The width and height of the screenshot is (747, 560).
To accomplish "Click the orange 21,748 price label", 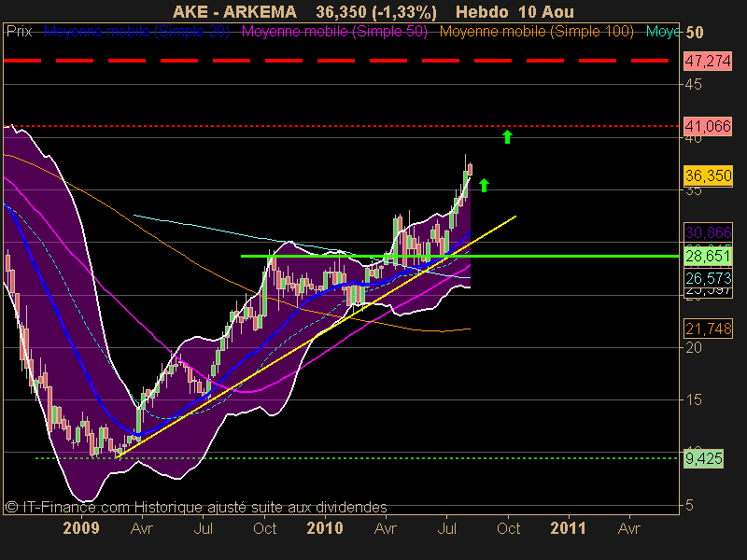I will click(708, 329).
